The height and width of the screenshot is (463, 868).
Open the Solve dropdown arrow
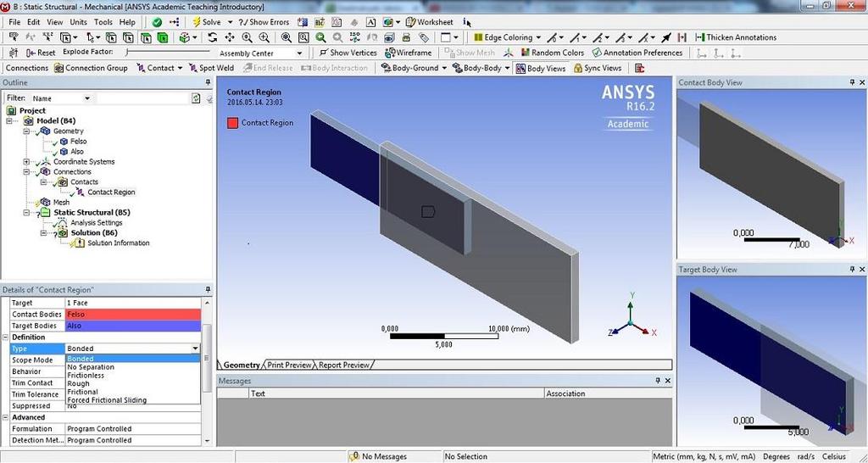pos(229,22)
